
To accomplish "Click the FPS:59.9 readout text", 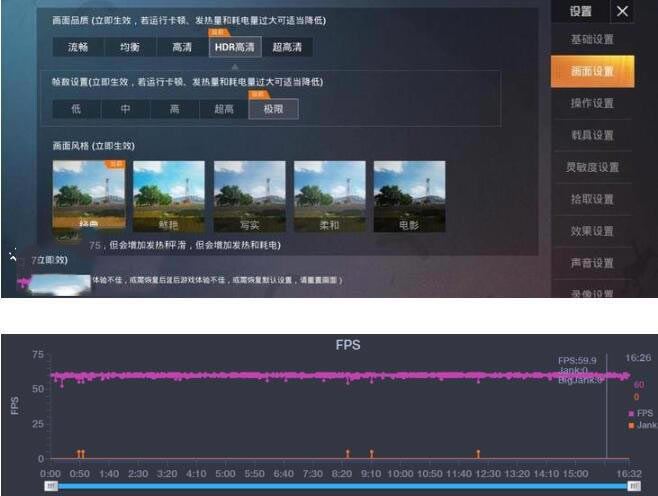I will (x=577, y=360).
